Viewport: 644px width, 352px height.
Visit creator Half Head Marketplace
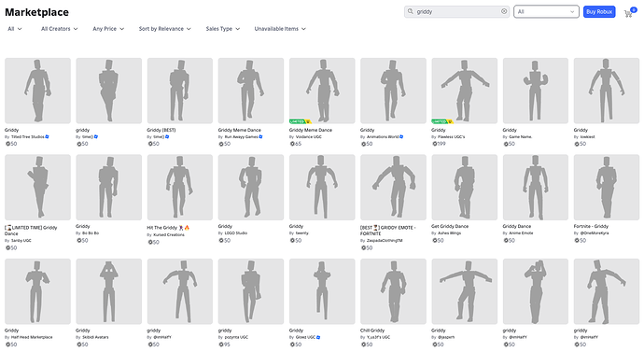point(32,337)
